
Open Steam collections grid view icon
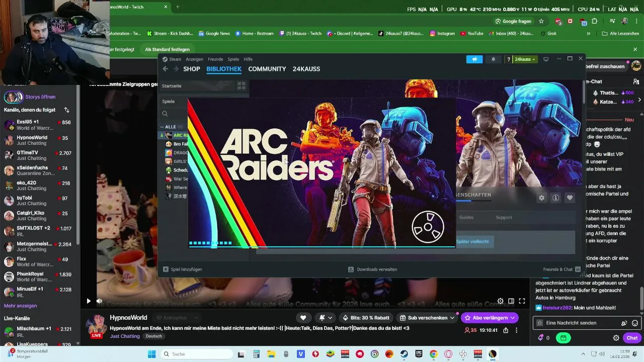click(x=242, y=86)
